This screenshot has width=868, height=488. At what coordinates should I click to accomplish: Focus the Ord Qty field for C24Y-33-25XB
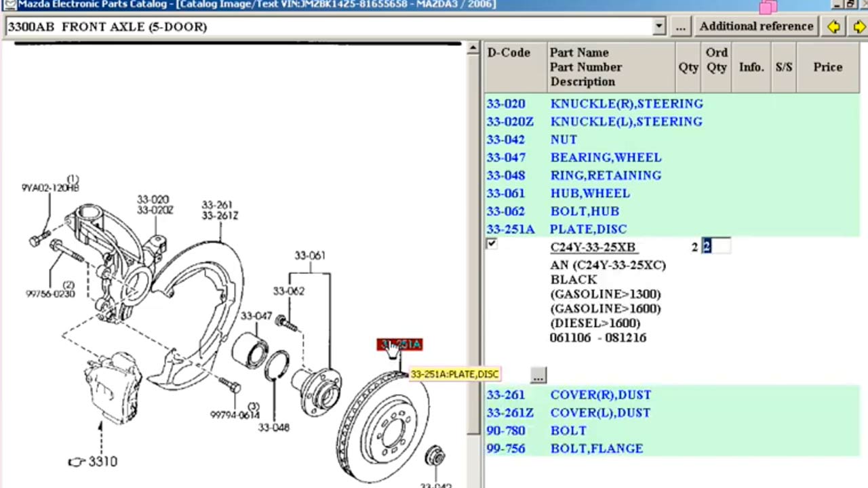tap(716, 247)
